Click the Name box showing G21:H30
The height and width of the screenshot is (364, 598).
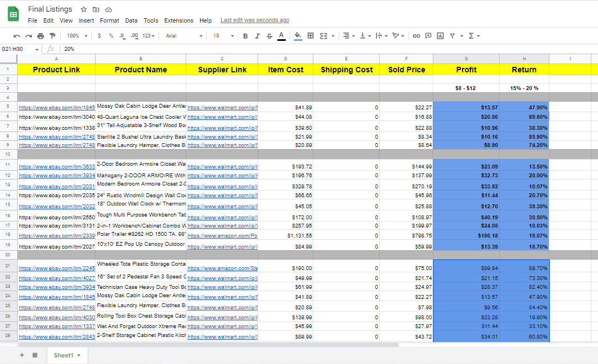20,49
